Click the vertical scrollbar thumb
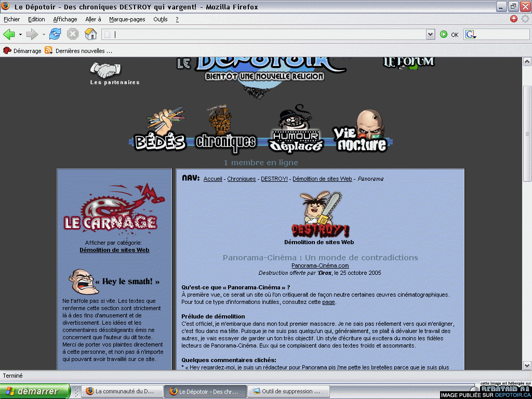This screenshot has height=399, width=532. coord(527,134)
